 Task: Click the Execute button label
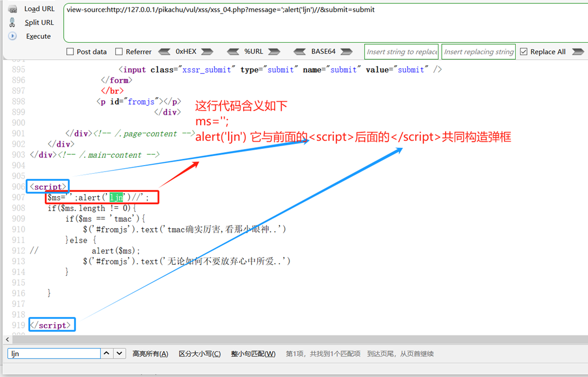click(x=38, y=36)
